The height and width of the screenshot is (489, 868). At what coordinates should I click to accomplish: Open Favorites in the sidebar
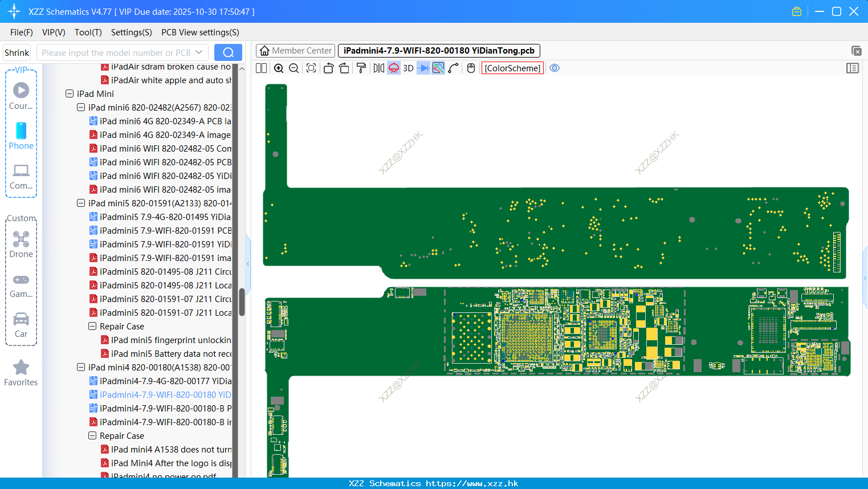point(21,373)
